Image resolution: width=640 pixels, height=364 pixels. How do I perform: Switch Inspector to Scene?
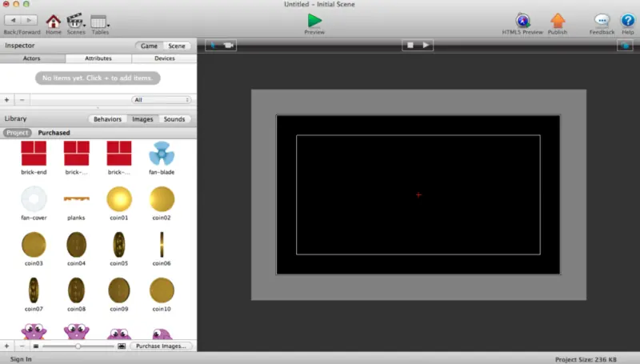click(177, 46)
